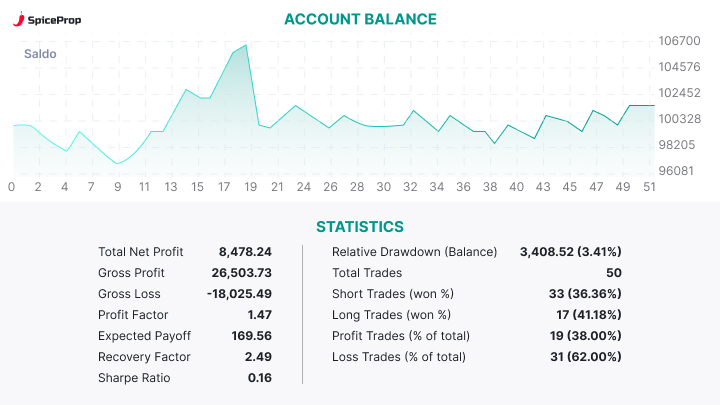Click the Recovery Factor label
Viewport: 720px width, 405px height.
point(144,357)
